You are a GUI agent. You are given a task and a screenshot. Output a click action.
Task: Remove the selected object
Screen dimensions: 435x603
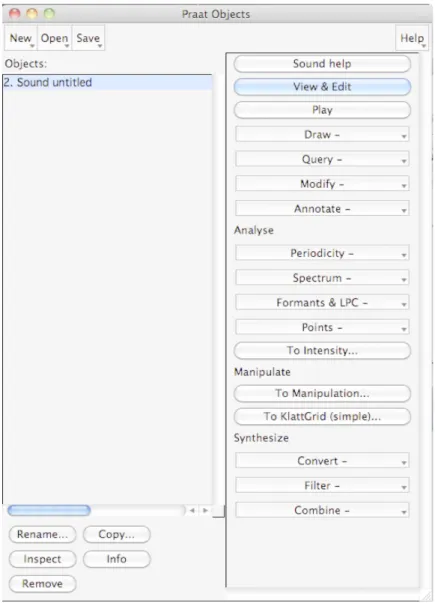click(x=42, y=584)
